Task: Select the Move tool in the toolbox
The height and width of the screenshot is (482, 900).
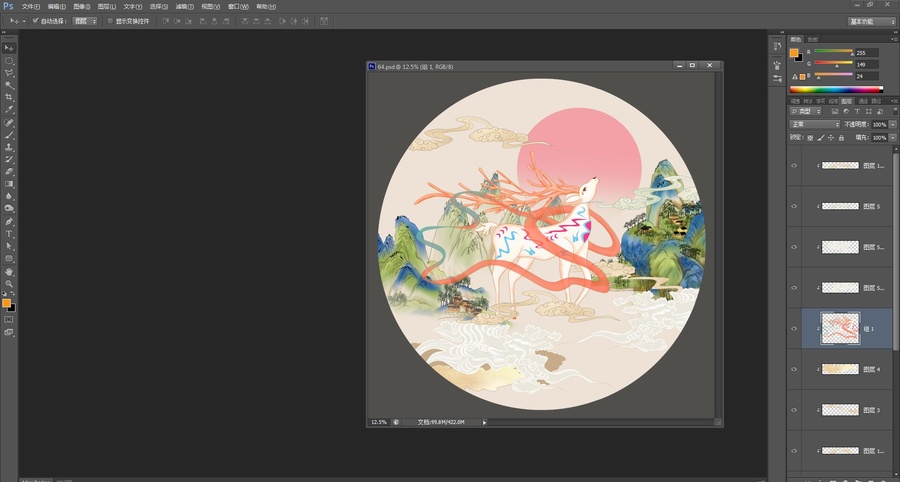Action: click(9, 48)
